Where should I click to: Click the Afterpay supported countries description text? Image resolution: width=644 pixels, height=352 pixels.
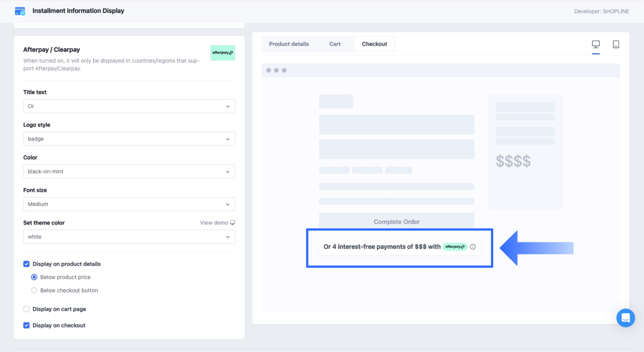(111, 64)
